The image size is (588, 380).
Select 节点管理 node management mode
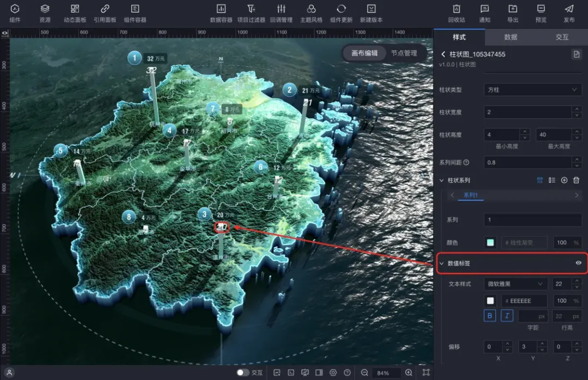click(x=404, y=53)
